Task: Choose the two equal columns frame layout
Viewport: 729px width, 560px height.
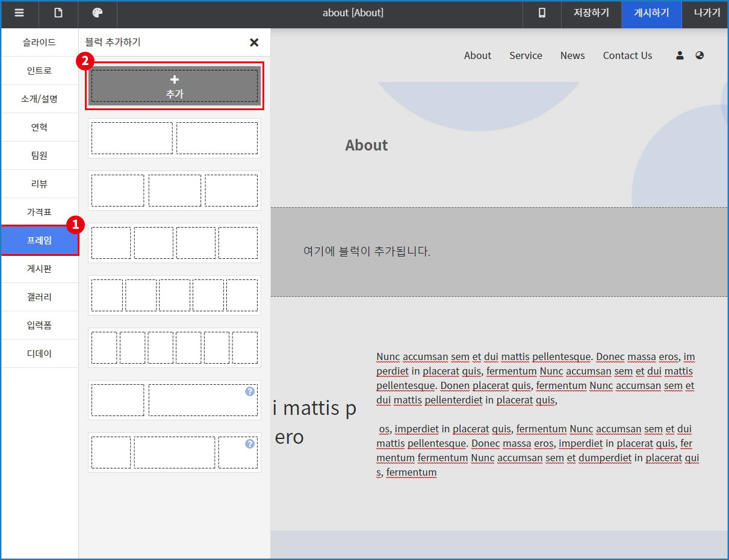Action: coord(175,138)
